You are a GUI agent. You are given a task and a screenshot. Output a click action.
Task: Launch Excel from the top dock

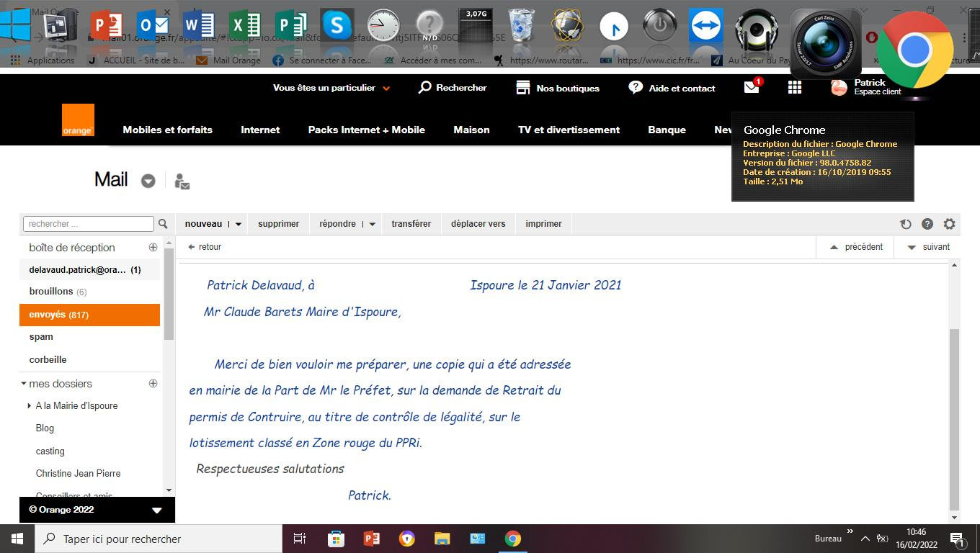[x=245, y=26]
